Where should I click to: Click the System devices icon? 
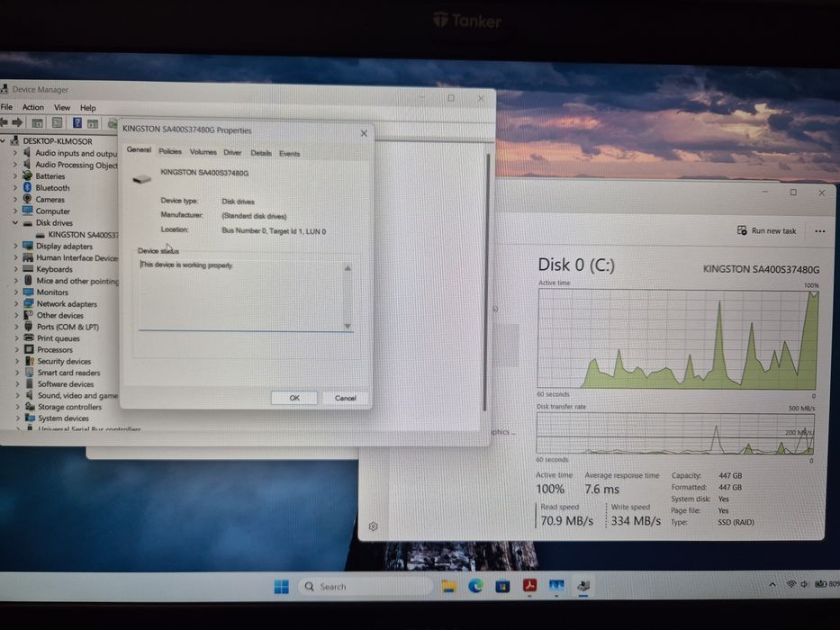click(30, 418)
